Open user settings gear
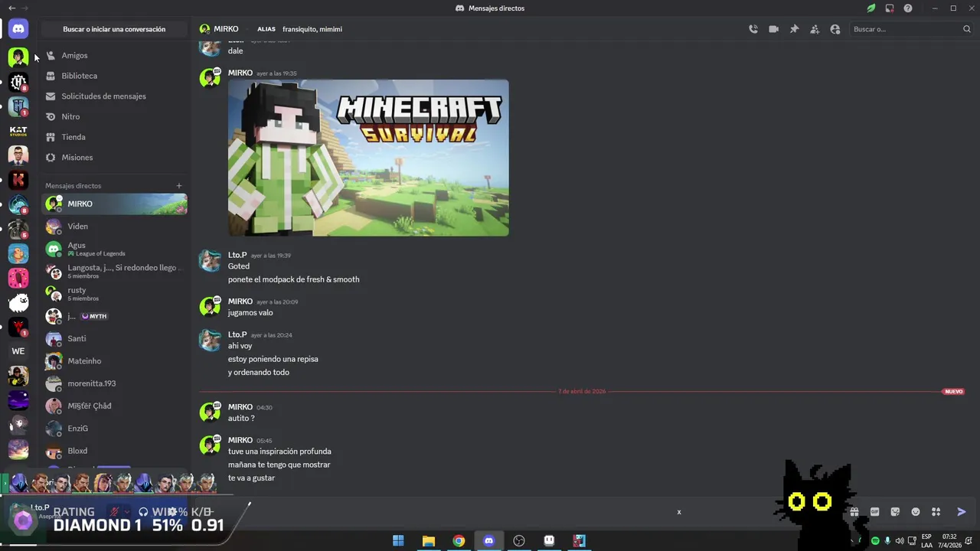The width and height of the screenshot is (980, 551). [x=173, y=511]
